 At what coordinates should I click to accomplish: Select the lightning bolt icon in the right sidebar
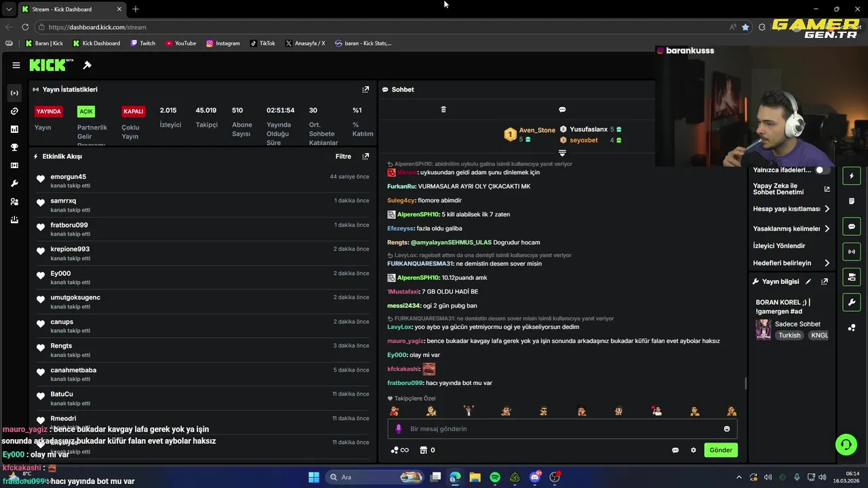click(x=852, y=176)
